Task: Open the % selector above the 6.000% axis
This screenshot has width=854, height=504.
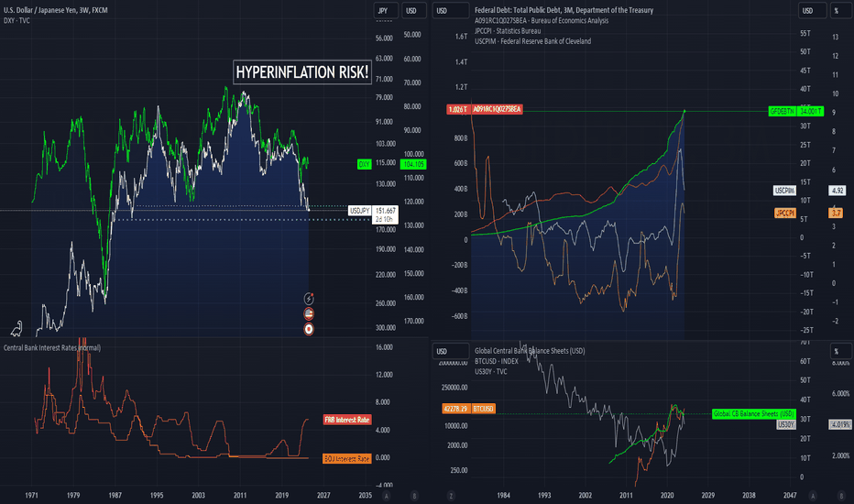Action: click(x=842, y=352)
